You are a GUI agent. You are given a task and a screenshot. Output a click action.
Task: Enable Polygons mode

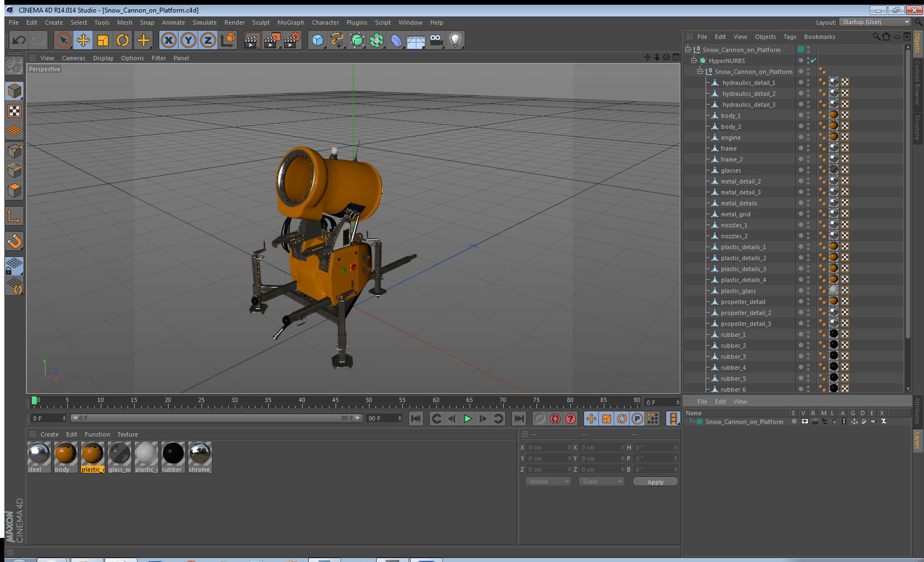coord(14,190)
